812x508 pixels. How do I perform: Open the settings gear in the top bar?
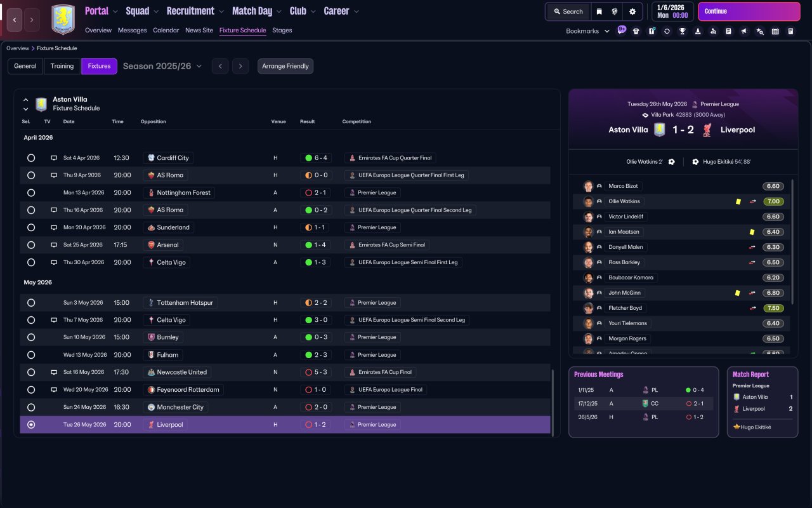[632, 11]
